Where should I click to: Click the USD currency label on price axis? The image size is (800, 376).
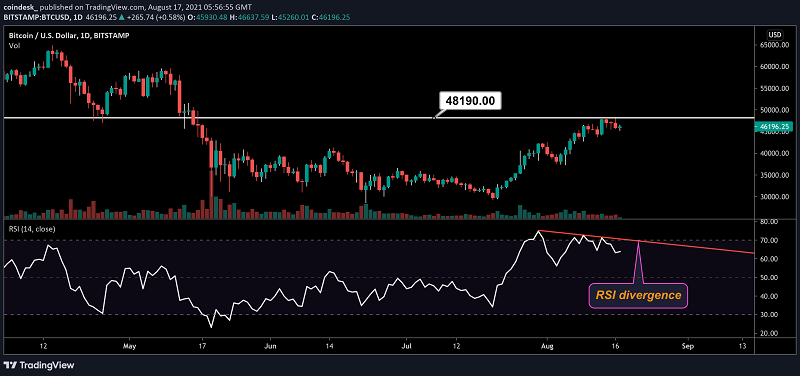coord(774,35)
